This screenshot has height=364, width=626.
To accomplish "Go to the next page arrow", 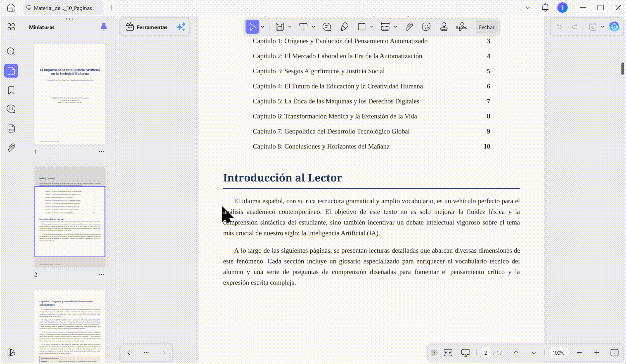I will [533, 353].
